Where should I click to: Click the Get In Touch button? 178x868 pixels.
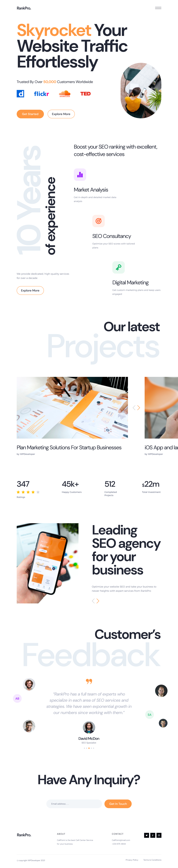click(118, 804)
